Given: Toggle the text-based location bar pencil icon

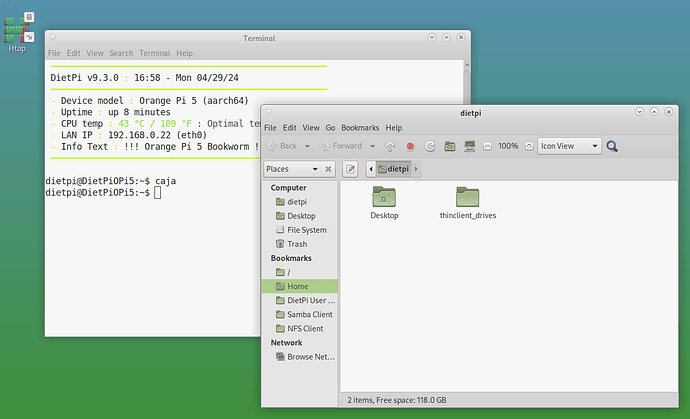Looking at the screenshot, I should [350, 169].
